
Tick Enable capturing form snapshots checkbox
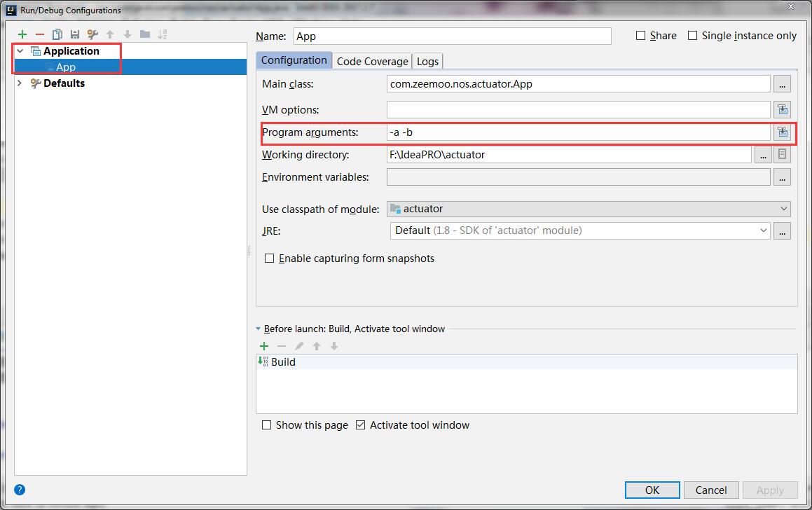pos(269,259)
